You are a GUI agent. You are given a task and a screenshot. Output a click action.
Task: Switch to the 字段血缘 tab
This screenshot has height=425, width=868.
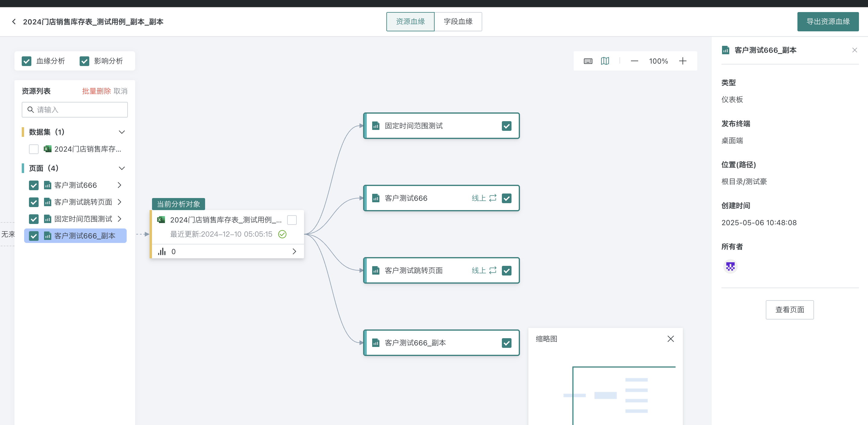[458, 22]
